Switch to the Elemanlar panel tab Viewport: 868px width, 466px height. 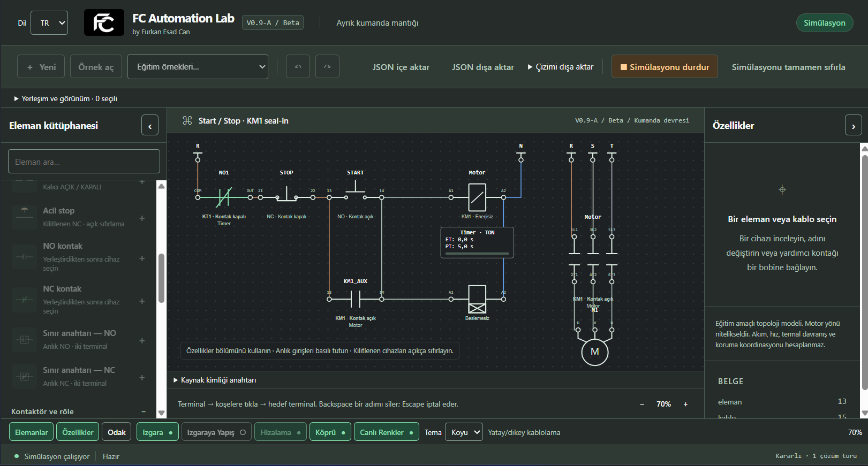click(x=32, y=432)
